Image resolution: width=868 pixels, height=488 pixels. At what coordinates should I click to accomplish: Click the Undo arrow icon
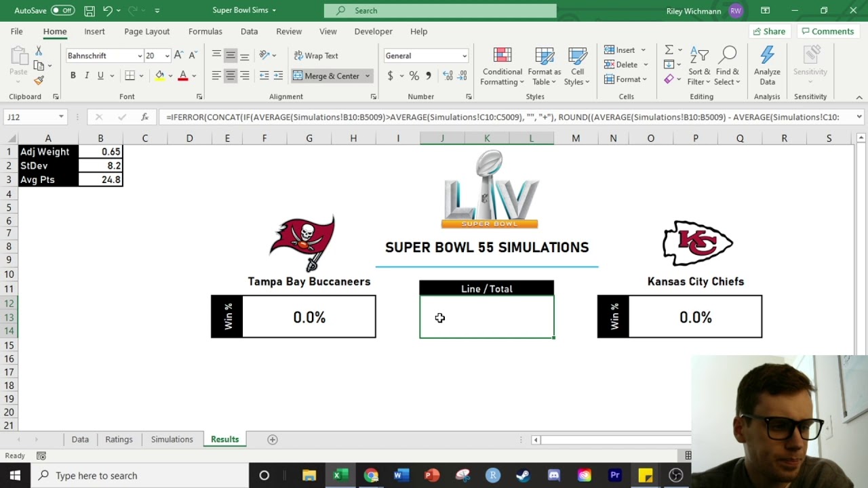[x=107, y=10]
